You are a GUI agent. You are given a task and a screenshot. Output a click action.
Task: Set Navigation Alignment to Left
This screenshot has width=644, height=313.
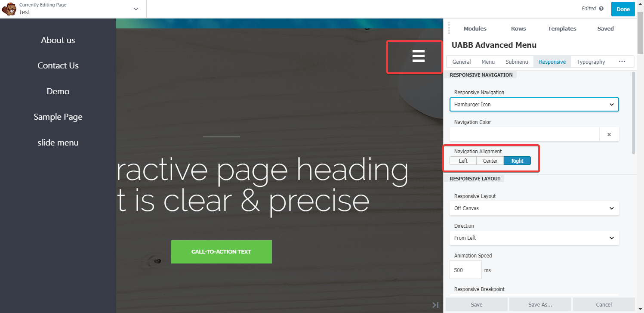(x=463, y=161)
